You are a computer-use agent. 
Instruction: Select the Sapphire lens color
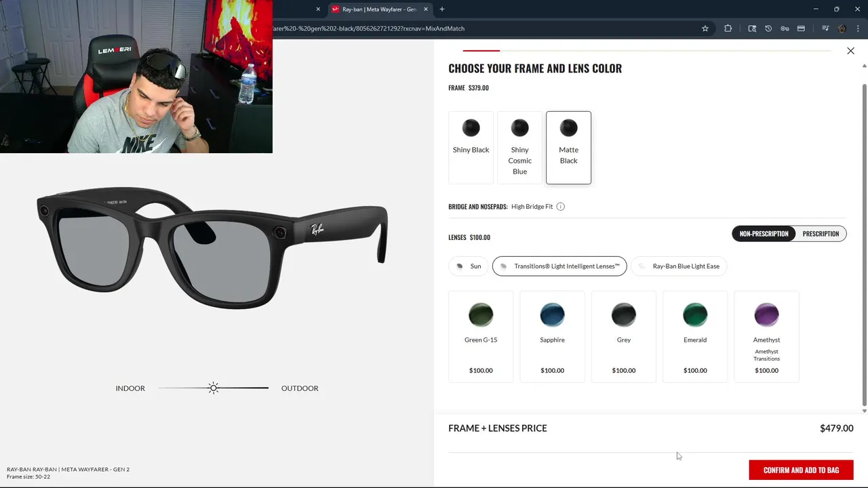[x=553, y=337]
